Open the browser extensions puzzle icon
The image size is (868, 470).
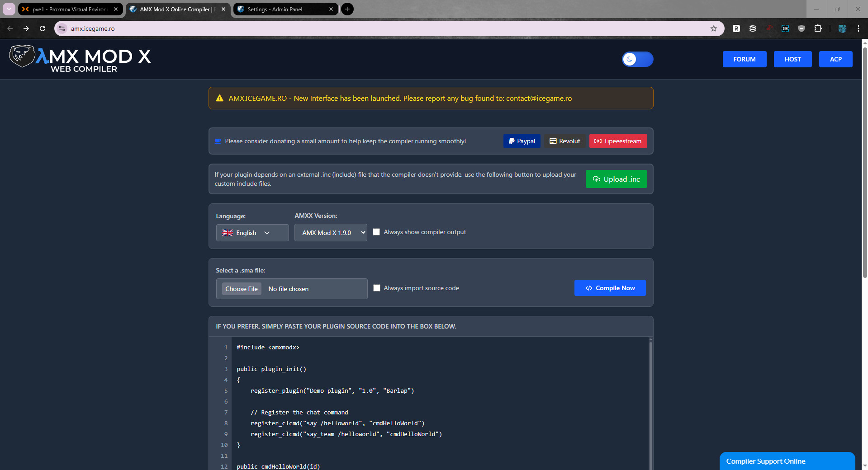[x=818, y=28]
